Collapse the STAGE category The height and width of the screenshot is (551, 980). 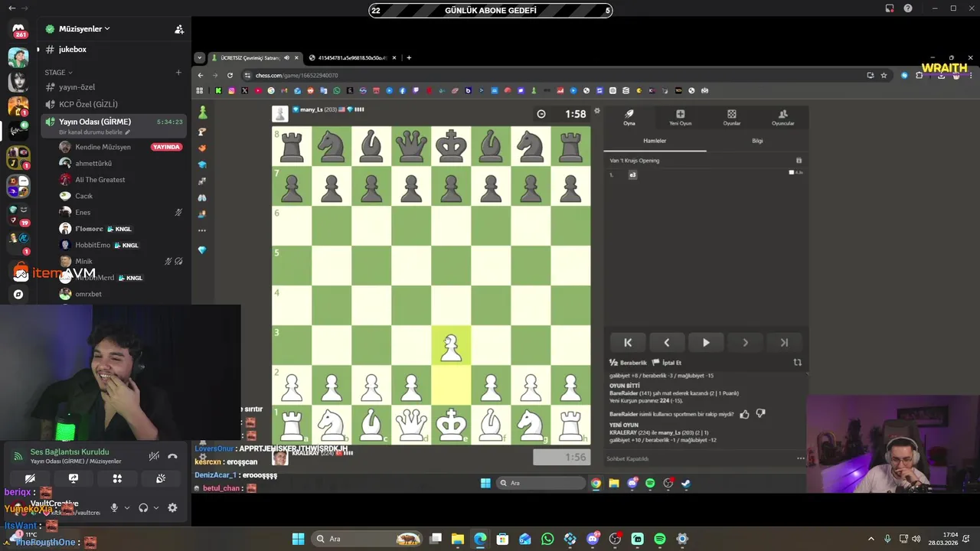[59, 73]
